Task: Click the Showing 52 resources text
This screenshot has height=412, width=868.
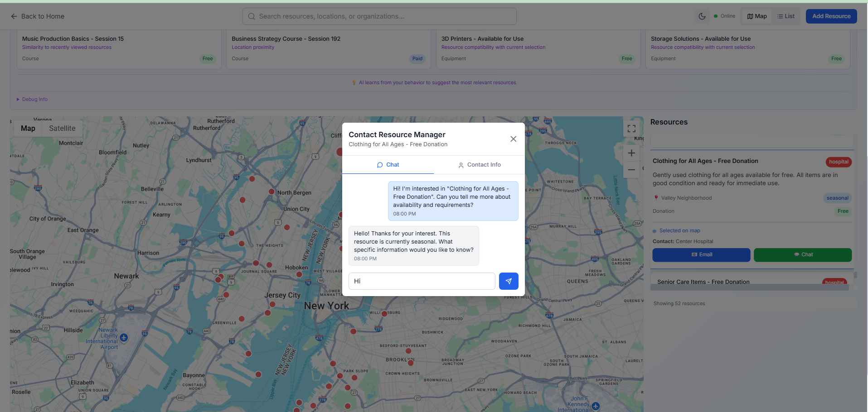Action: 679,304
